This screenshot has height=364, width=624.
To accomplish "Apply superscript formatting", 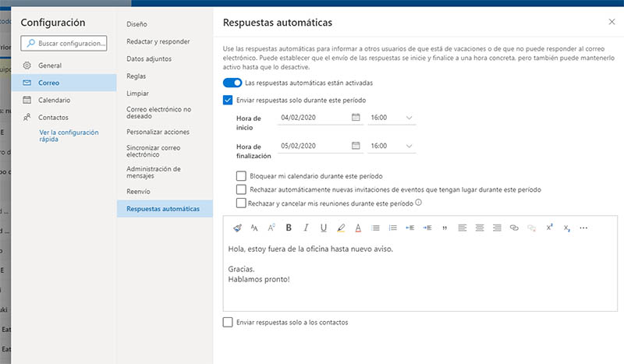I will [x=549, y=228].
